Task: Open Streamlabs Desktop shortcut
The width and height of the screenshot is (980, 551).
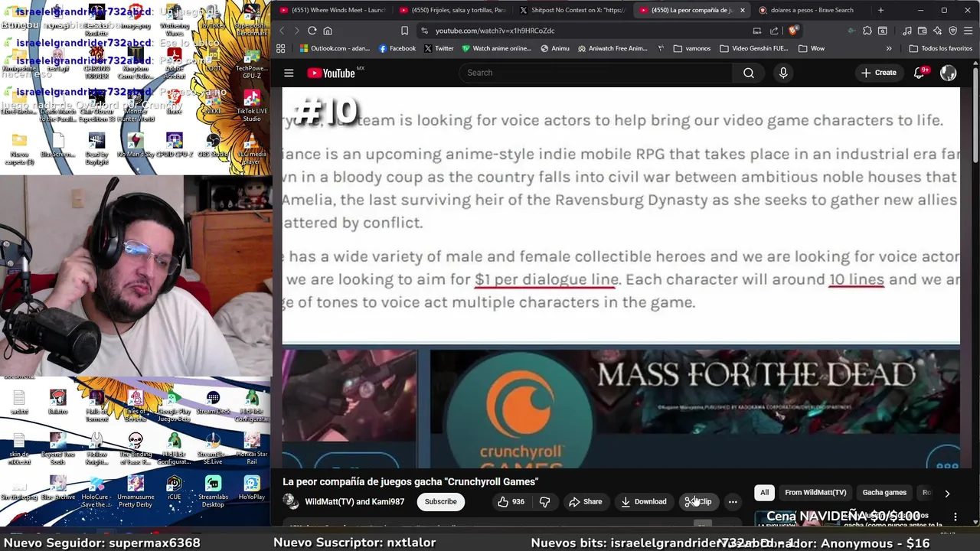Action: (x=213, y=491)
